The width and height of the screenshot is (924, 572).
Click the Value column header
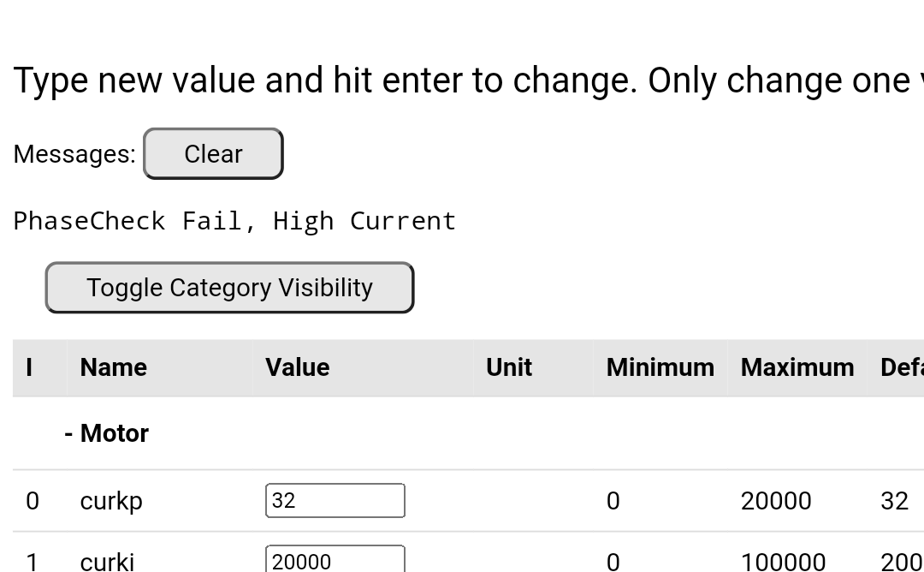[x=297, y=367]
